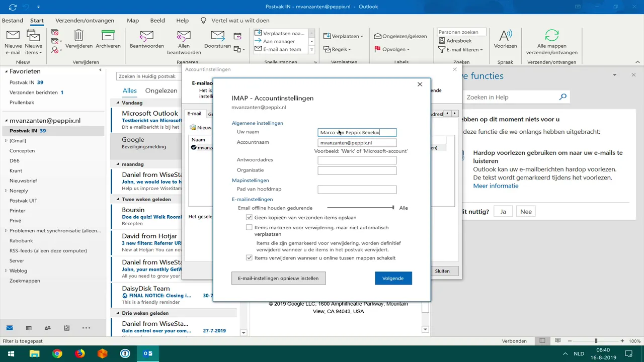Image resolution: width=644 pixels, height=362 pixels.
Task: Expand the Snelle stappen gallery
Action: [311, 50]
